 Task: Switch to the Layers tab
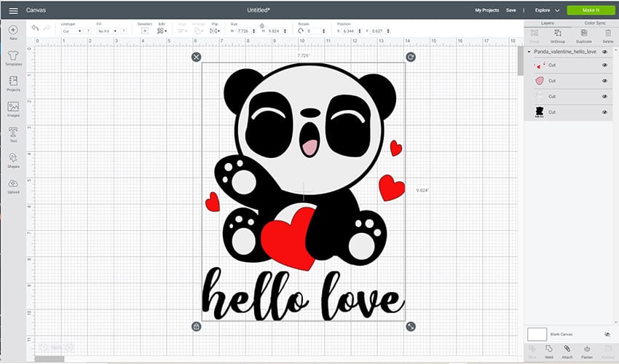547,23
